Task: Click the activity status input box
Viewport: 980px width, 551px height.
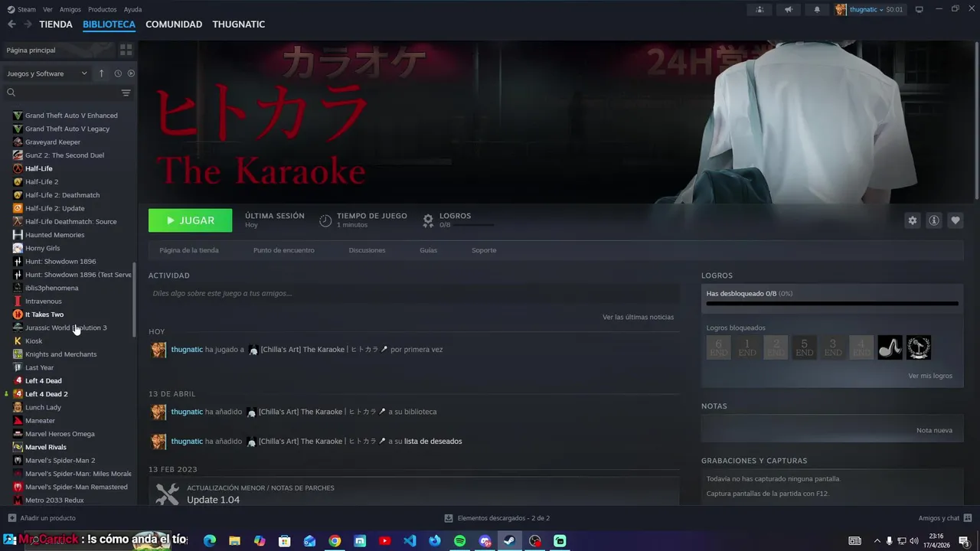Action: click(414, 293)
